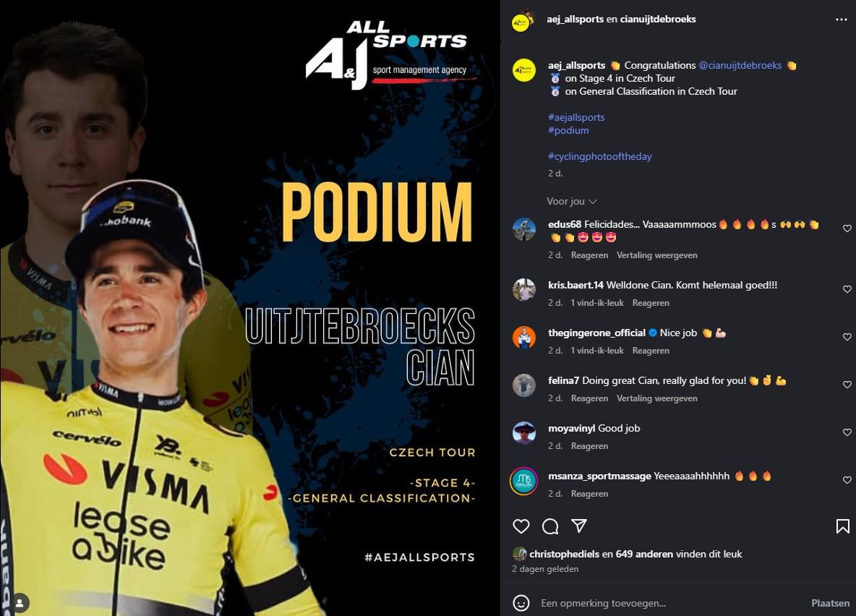Show translation of the felina7 comment

coord(656,398)
